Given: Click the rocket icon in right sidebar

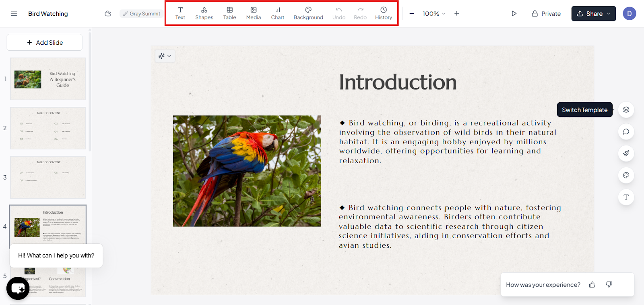Looking at the screenshot, I should (x=626, y=154).
